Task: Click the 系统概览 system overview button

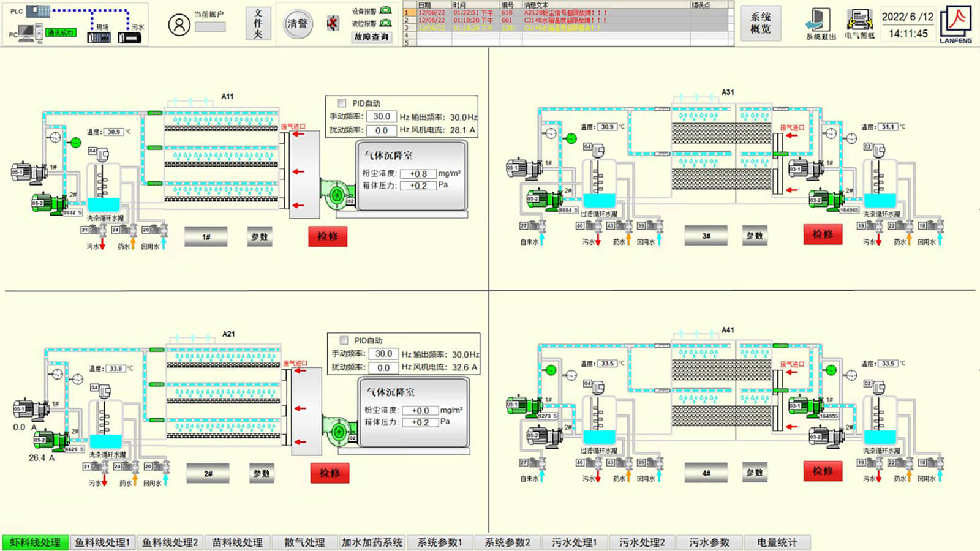Action: coord(760,23)
